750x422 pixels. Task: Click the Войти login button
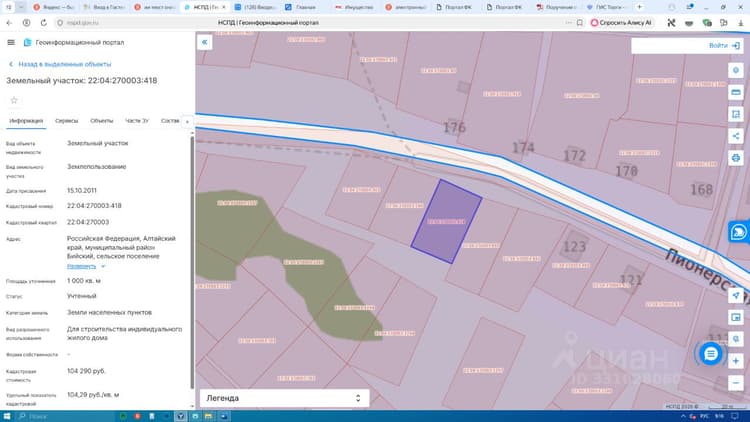[x=724, y=45]
